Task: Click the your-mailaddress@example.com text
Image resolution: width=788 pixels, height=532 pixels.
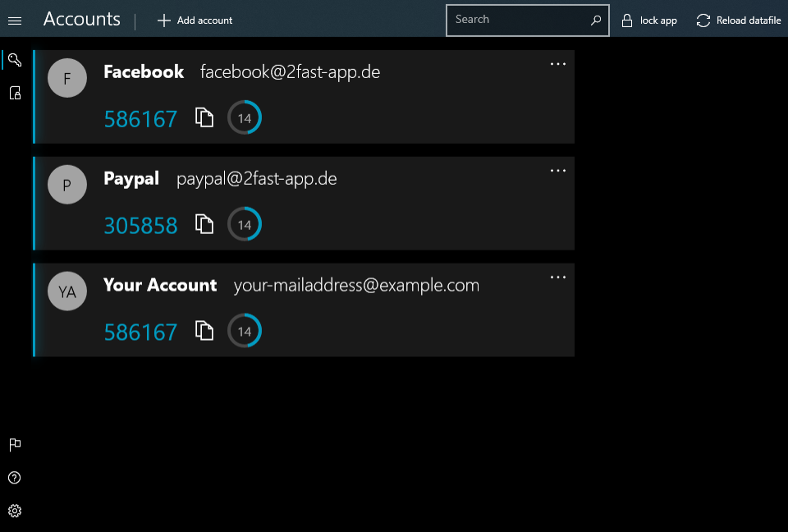Action: pos(356,286)
